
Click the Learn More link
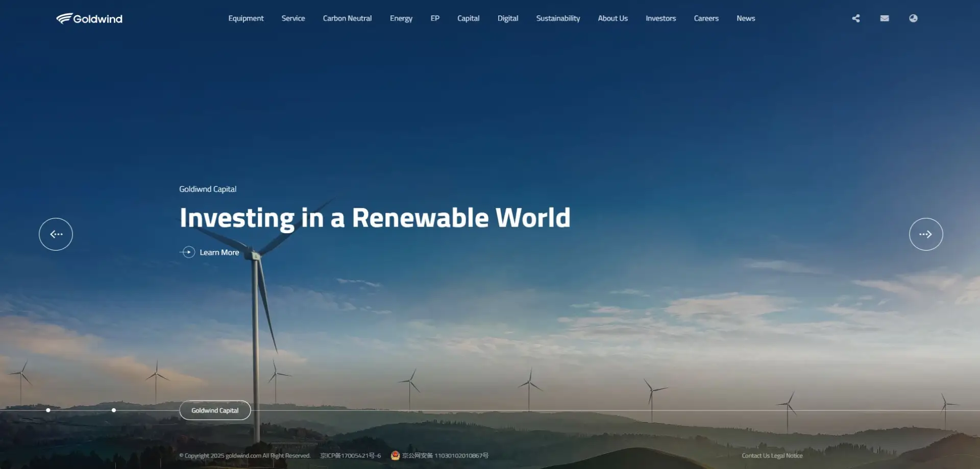tap(219, 252)
